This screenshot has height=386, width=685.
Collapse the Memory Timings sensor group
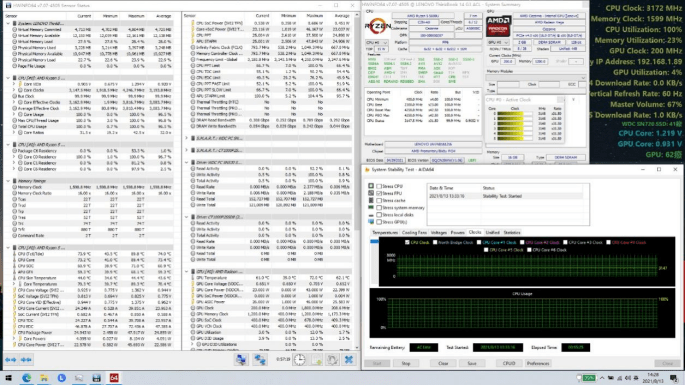(8, 181)
